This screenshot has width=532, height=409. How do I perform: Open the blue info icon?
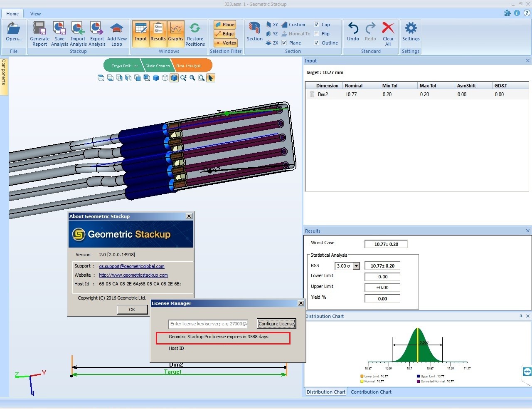(517, 13)
